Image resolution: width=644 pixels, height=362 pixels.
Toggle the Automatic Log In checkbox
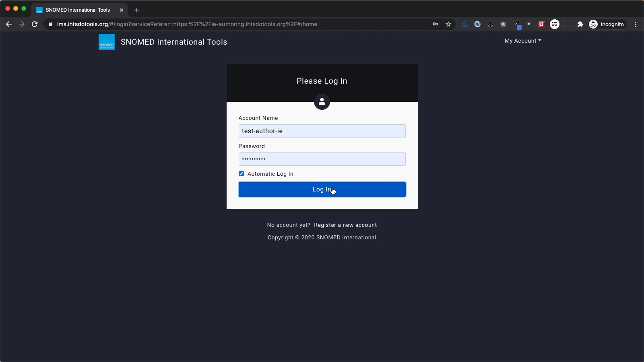242,174
